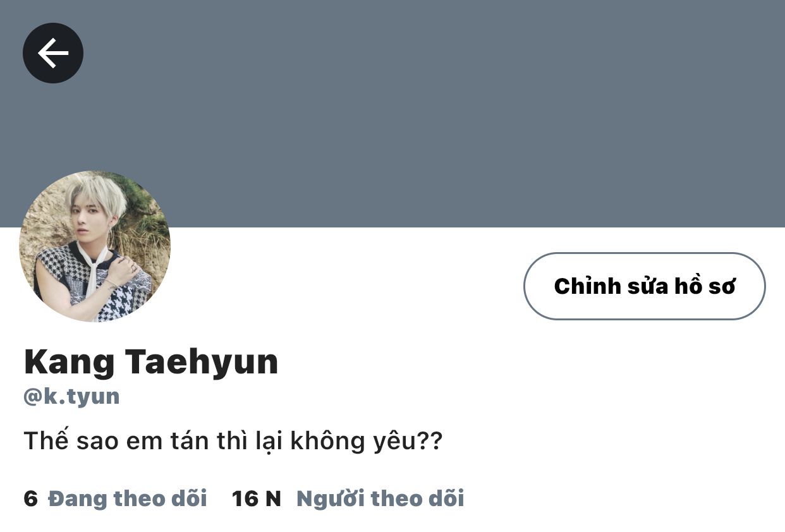785x532 pixels.
Task: Click the word Đang beside number 6
Action: tap(78, 499)
